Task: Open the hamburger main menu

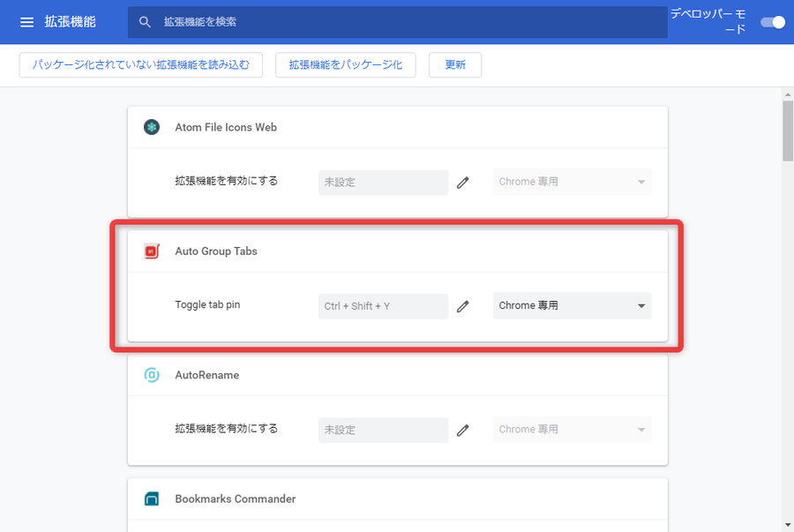Action: pyautogui.click(x=26, y=22)
